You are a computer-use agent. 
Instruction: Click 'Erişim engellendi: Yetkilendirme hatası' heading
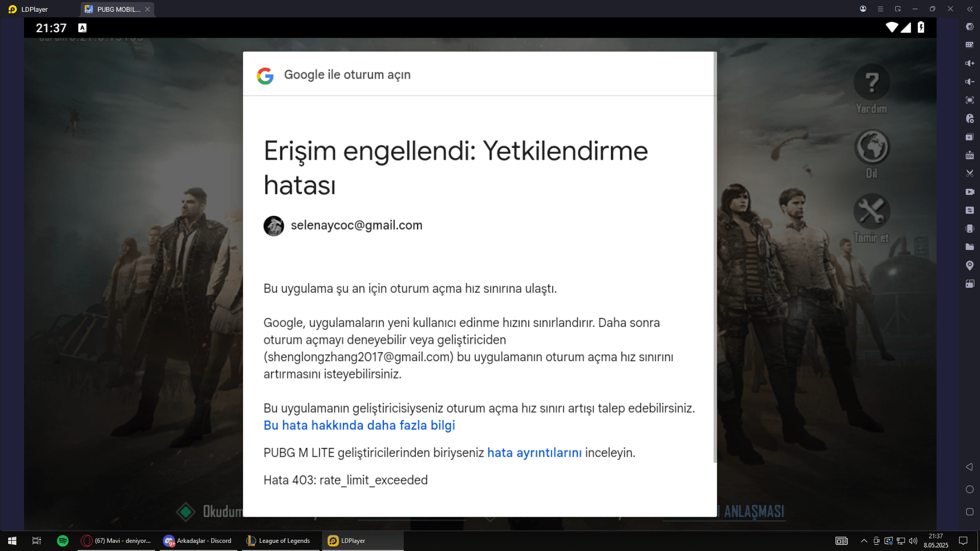coord(455,168)
